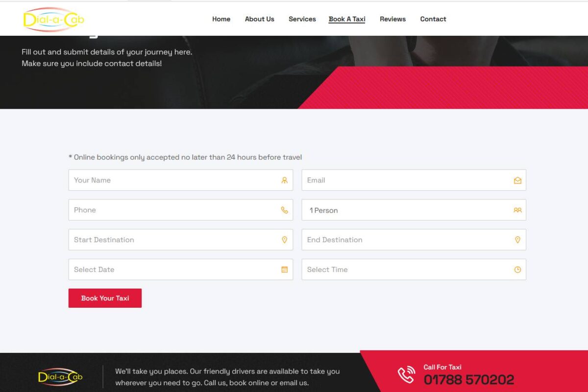Click the person icon in Your Name field

coord(284,180)
